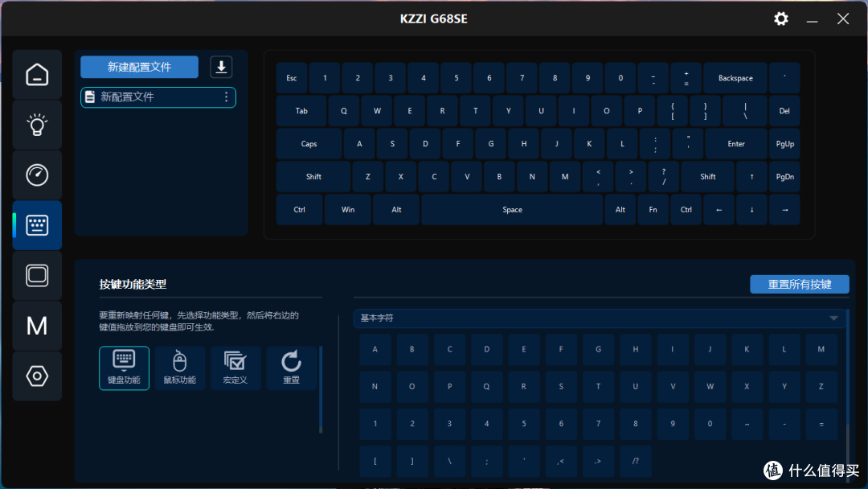Open the settings gear in title bar

[x=781, y=18]
